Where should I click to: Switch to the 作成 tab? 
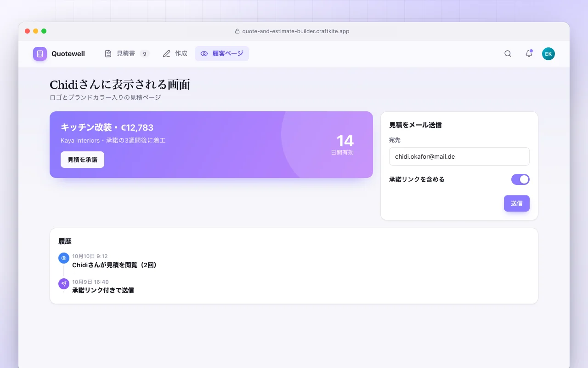(175, 54)
